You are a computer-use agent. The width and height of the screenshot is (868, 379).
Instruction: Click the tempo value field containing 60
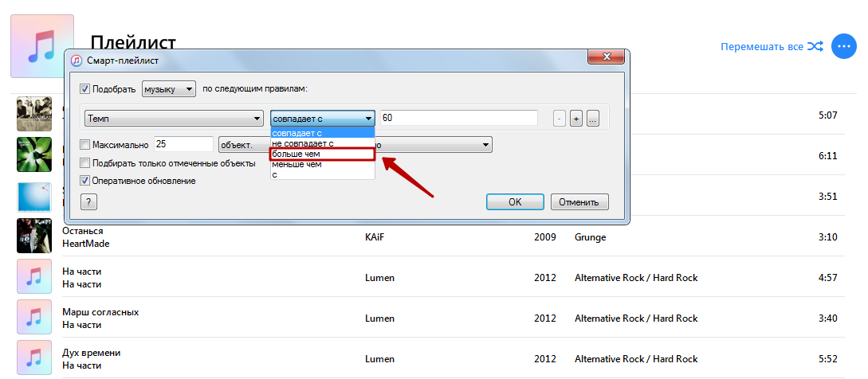coord(458,118)
